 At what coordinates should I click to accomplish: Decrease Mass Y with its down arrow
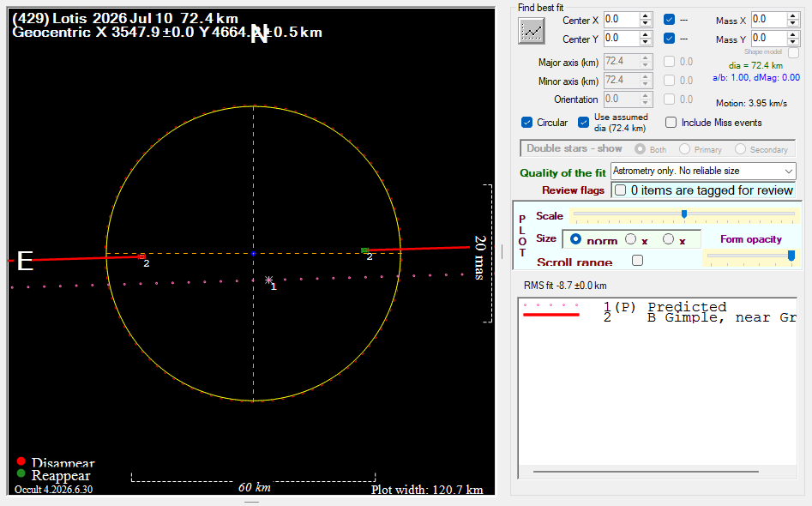click(x=793, y=42)
